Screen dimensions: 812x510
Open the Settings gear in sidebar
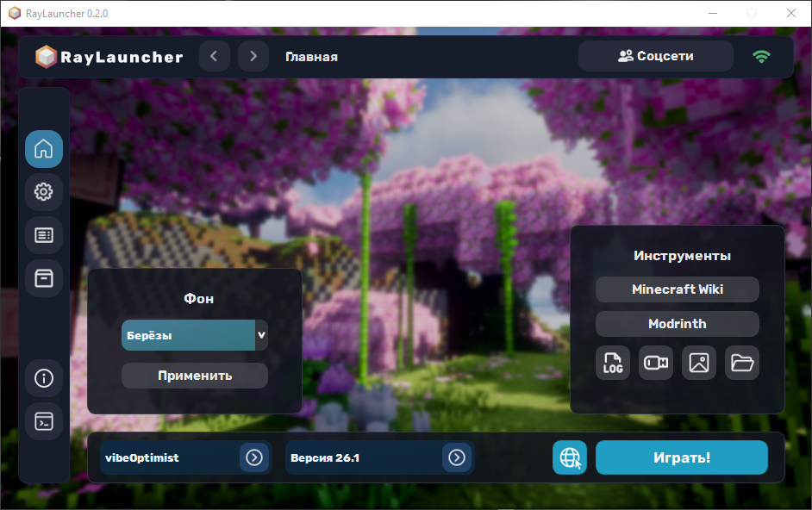click(x=44, y=192)
